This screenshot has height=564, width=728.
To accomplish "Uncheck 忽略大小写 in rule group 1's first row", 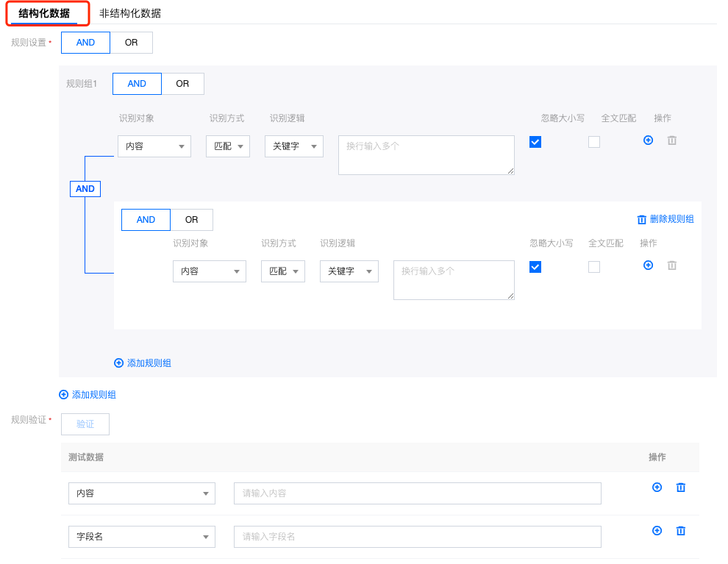I will click(535, 142).
